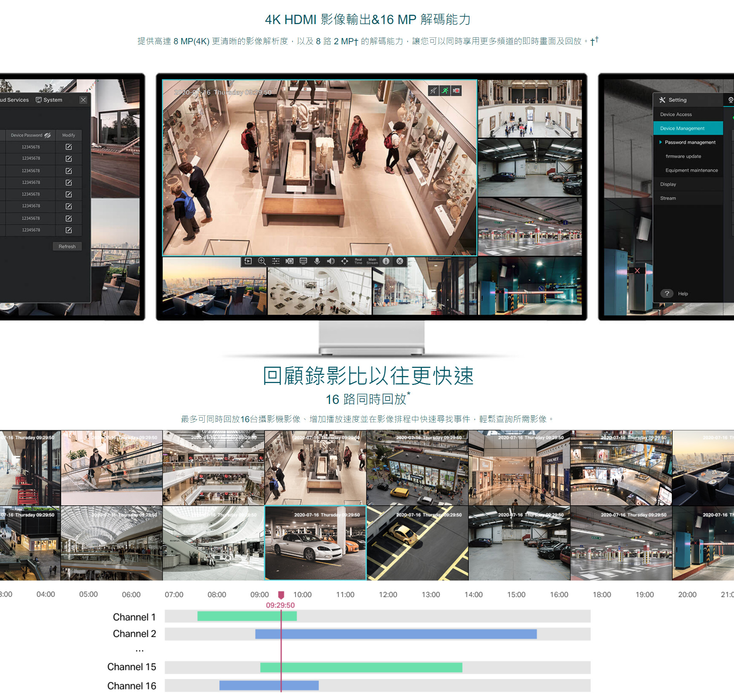Click the Refresh button

(67, 246)
